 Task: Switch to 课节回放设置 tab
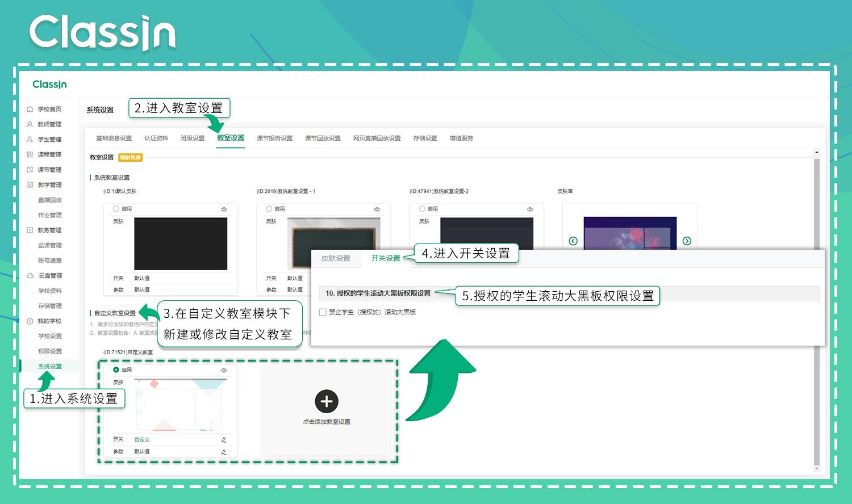pyautogui.click(x=323, y=138)
